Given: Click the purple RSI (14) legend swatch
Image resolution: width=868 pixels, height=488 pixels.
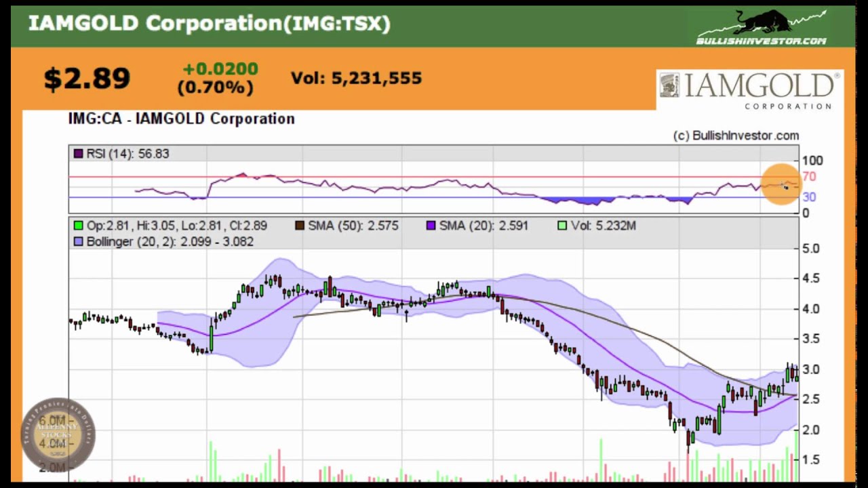Looking at the screenshot, I should pyautogui.click(x=79, y=154).
